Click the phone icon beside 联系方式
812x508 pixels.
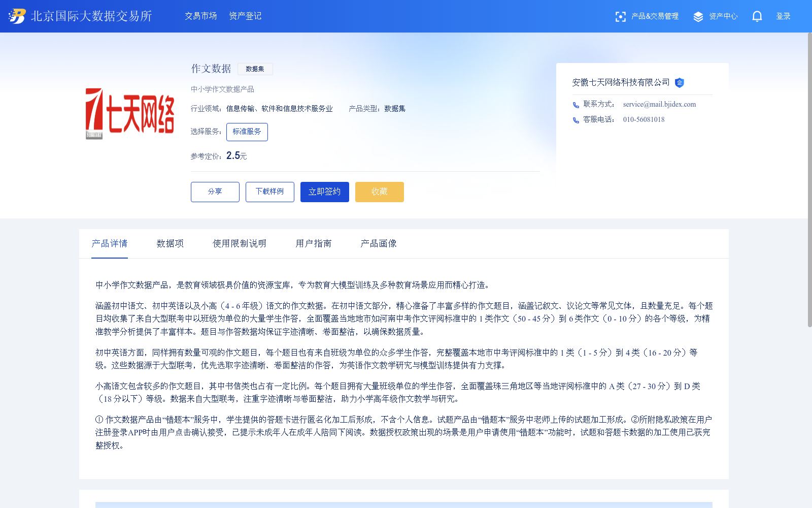[576, 105]
